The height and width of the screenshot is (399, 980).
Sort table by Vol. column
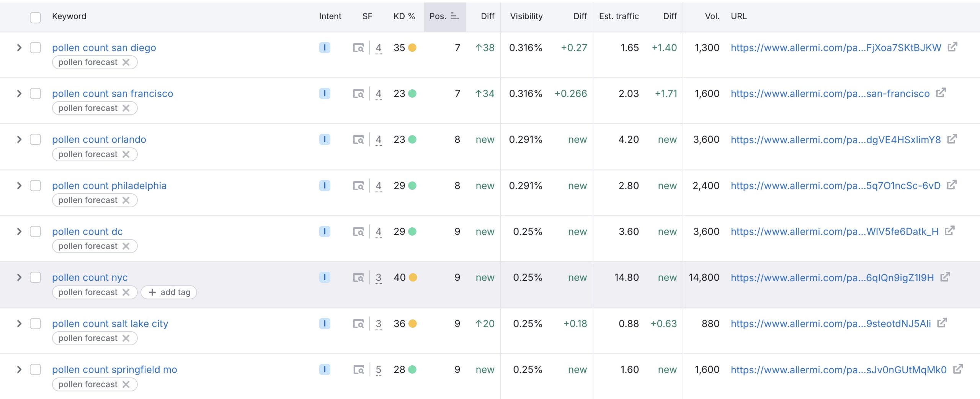tap(712, 16)
